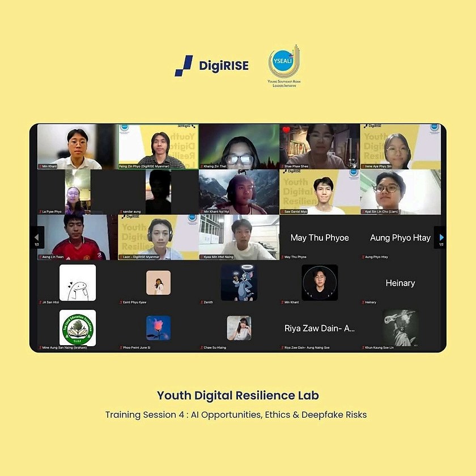
Task: Click muted mic icon beside small May Thu Phyoe label
Action: pos(282,257)
